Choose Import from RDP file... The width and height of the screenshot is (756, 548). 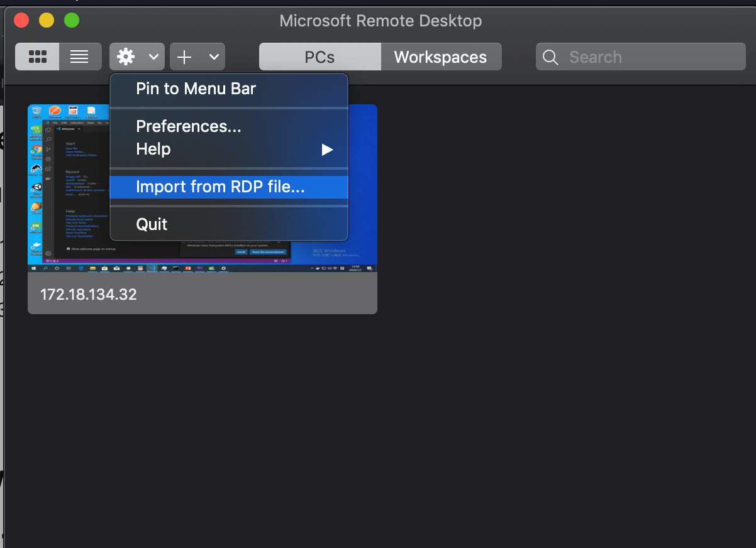click(x=220, y=187)
